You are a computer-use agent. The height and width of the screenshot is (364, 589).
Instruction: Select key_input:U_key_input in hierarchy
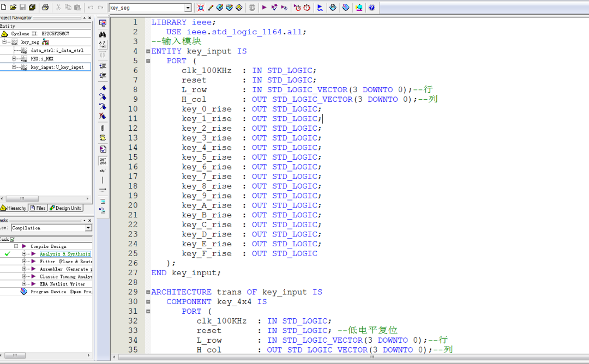57,67
